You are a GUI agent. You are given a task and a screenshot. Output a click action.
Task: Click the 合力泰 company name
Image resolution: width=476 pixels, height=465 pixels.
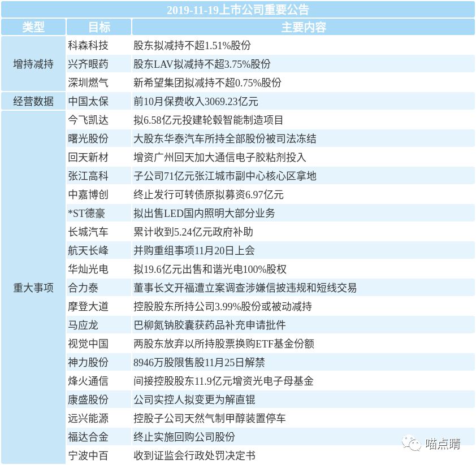pyautogui.click(x=83, y=288)
